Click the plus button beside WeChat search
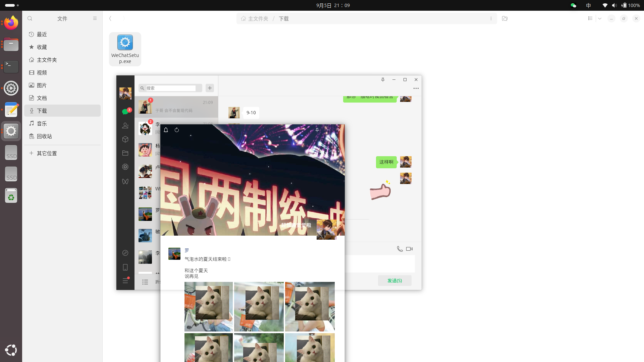The width and height of the screenshot is (644, 362). point(210,88)
